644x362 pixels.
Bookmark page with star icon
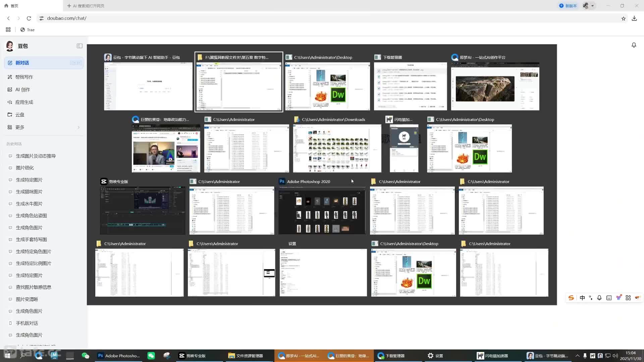(x=623, y=18)
